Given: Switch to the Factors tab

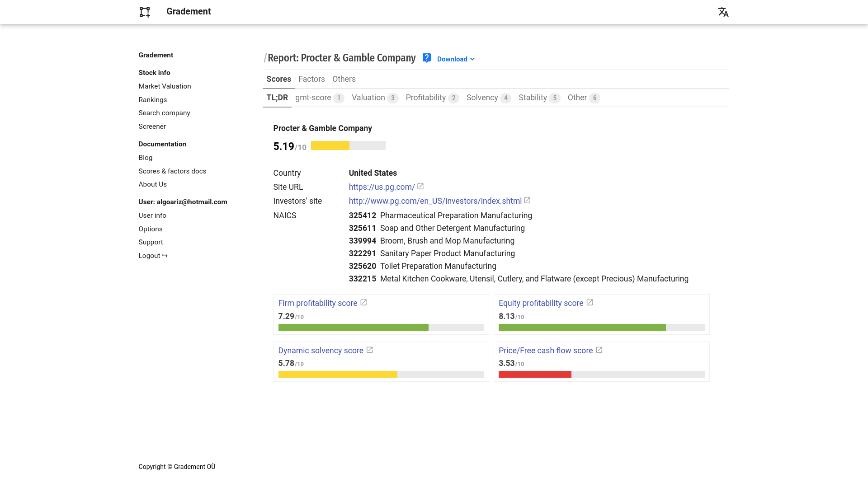Looking at the screenshot, I should (x=311, y=79).
